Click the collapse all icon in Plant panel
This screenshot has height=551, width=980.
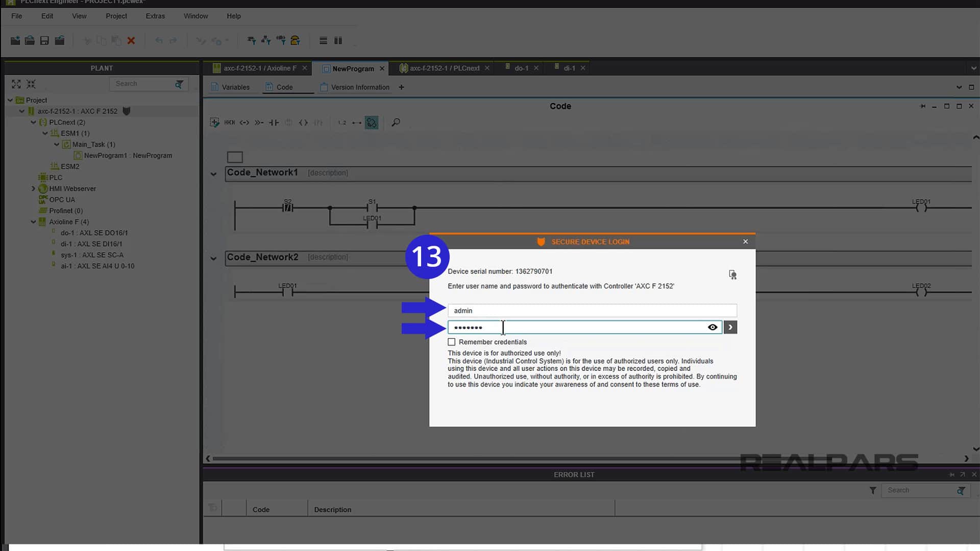click(x=31, y=84)
